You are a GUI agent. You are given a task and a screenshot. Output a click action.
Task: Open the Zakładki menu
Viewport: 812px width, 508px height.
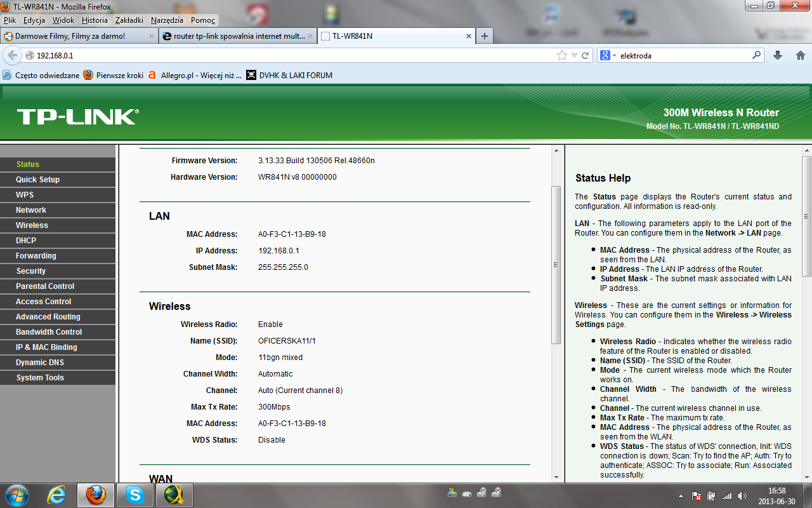pyautogui.click(x=129, y=20)
